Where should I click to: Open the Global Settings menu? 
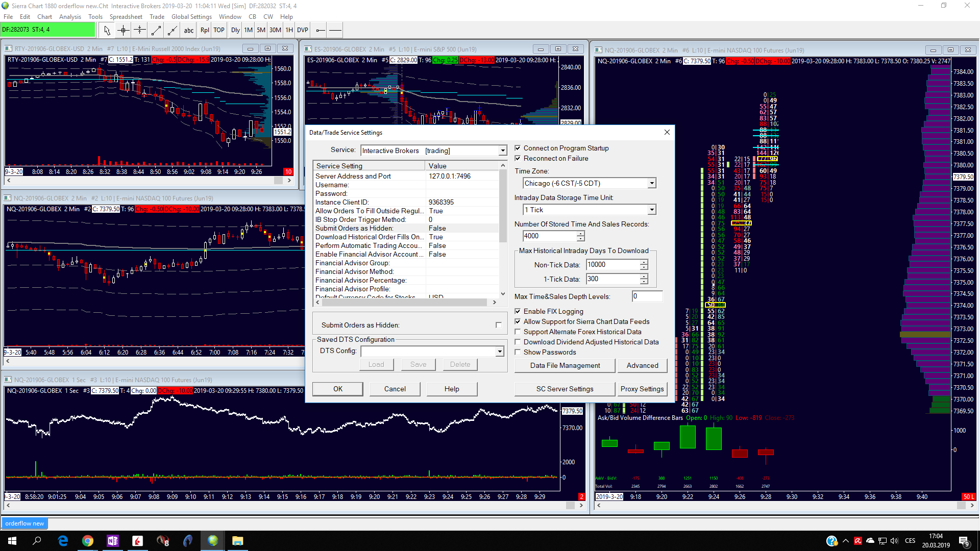coord(191,17)
